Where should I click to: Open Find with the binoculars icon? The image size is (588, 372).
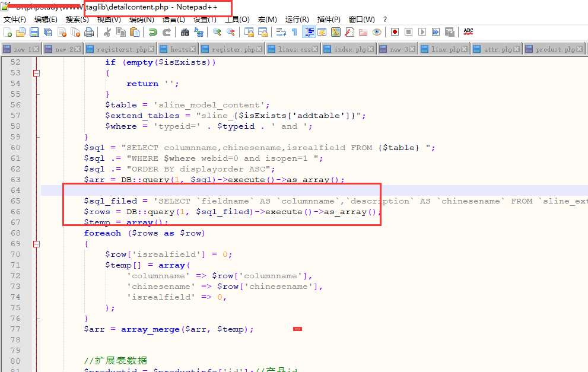[185, 32]
